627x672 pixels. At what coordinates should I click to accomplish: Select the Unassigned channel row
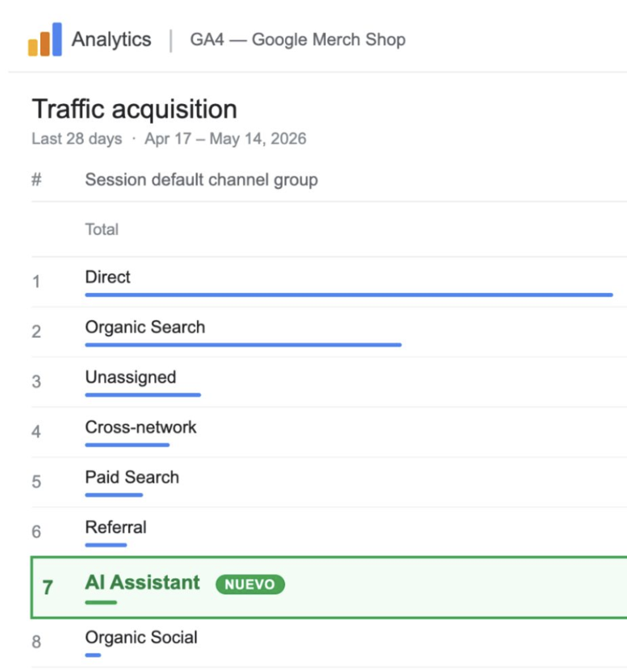pyautogui.click(x=329, y=382)
